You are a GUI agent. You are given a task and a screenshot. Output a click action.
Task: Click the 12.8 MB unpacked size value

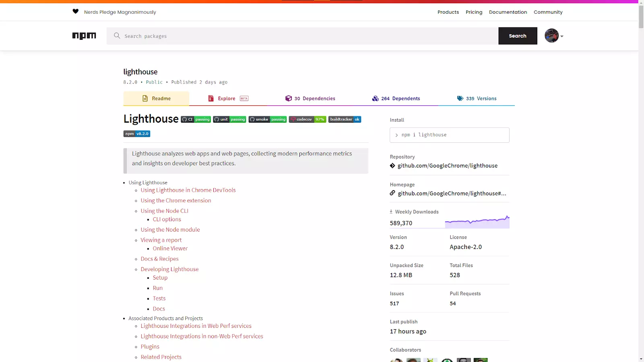[x=401, y=276]
